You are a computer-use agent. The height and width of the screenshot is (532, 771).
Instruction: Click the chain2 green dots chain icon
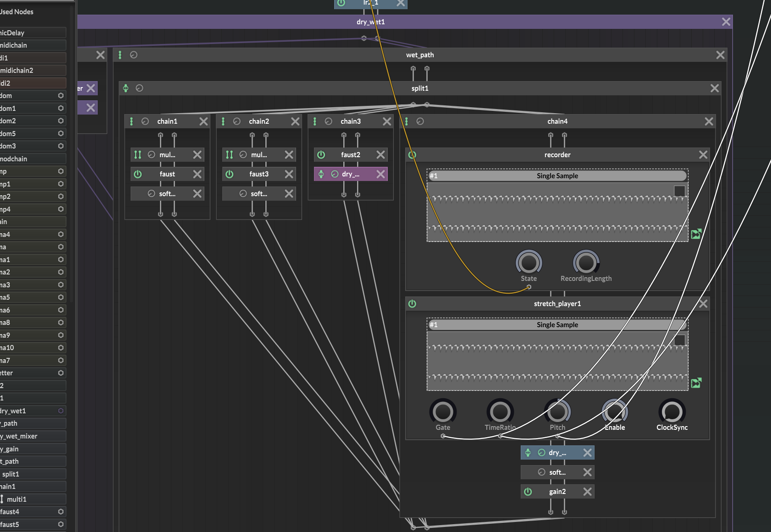(x=223, y=121)
